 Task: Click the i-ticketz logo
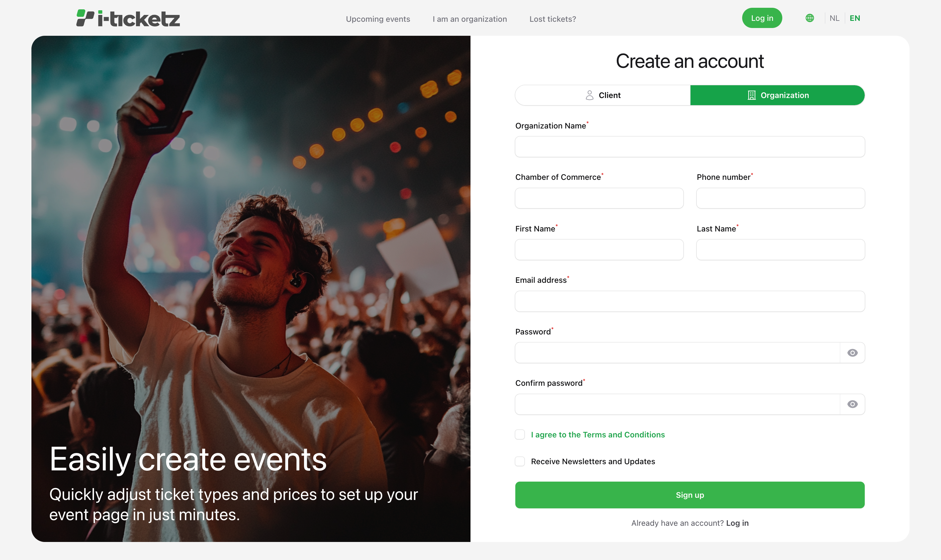coord(128,18)
